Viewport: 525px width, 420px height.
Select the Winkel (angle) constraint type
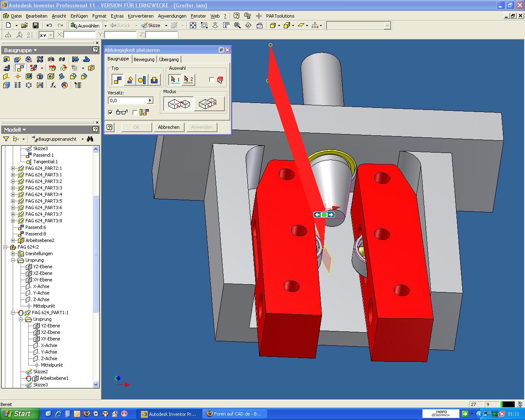pyautogui.click(x=130, y=80)
